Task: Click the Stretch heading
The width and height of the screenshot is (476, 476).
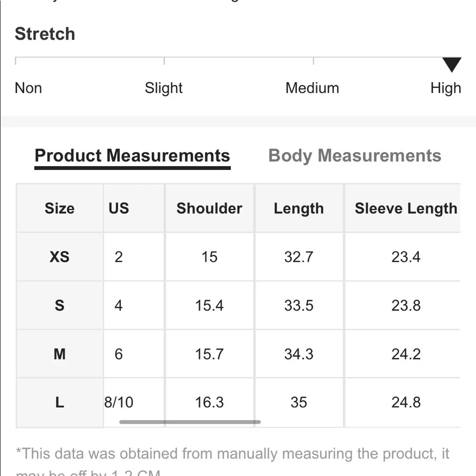Action: tap(45, 34)
